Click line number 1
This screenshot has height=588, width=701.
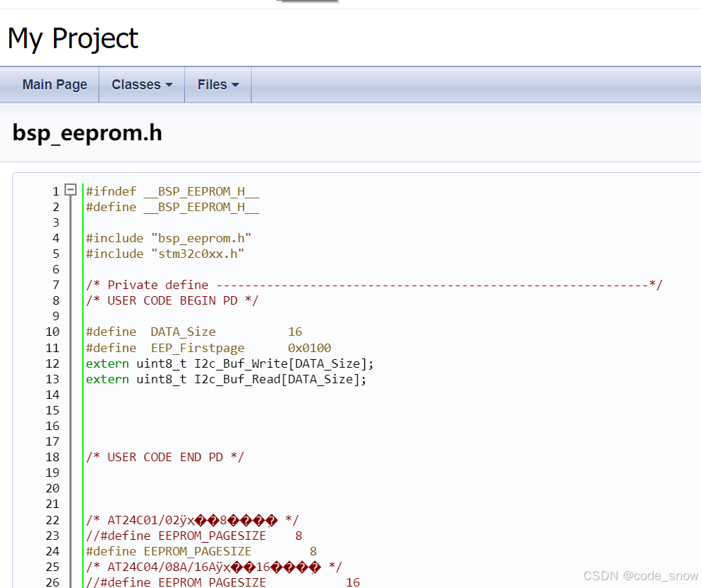[56, 192]
